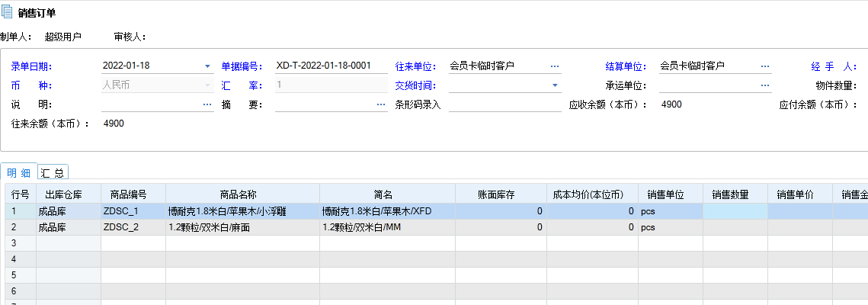Click 成品库 in row 1

(69, 211)
